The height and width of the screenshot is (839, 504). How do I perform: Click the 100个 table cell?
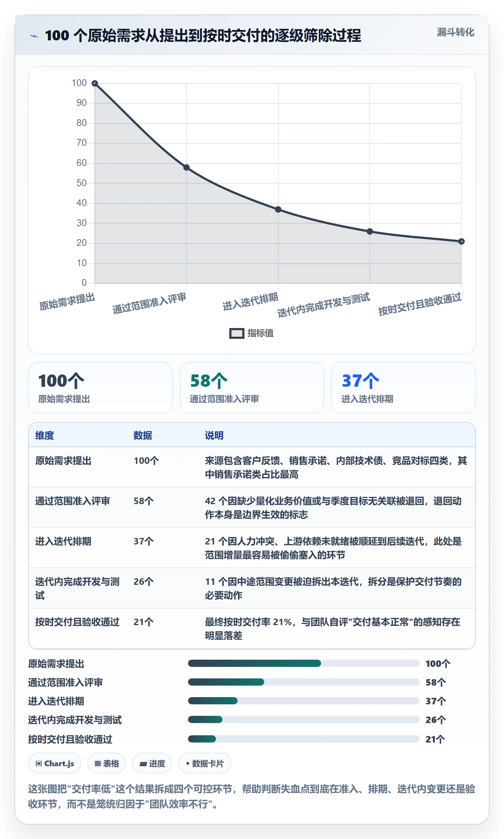146,461
